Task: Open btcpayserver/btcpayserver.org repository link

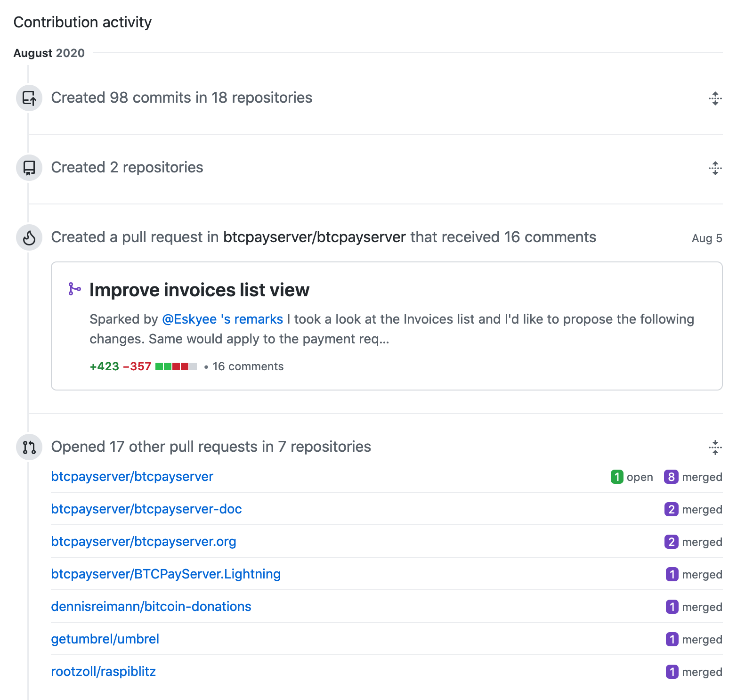Action: pyautogui.click(x=144, y=541)
